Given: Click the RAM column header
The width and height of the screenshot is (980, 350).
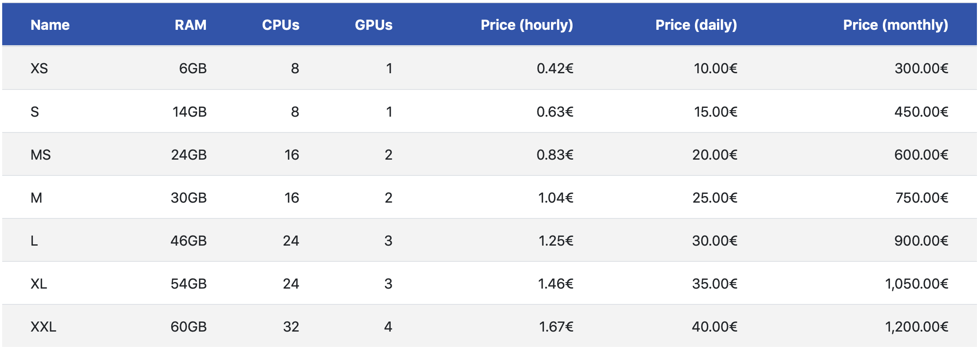Looking at the screenshot, I should pos(190,25).
